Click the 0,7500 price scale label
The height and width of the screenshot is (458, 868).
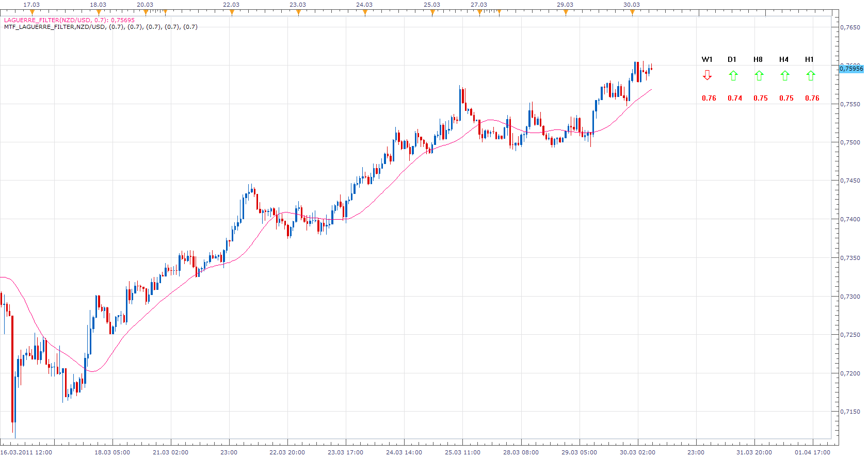pyautogui.click(x=850, y=142)
